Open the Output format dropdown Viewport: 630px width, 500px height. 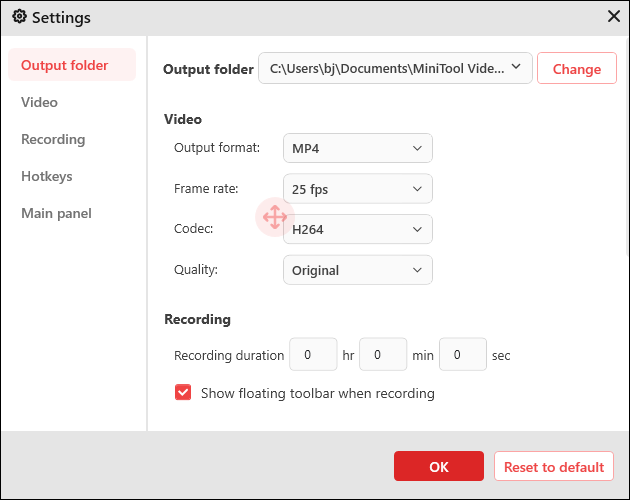coord(358,149)
